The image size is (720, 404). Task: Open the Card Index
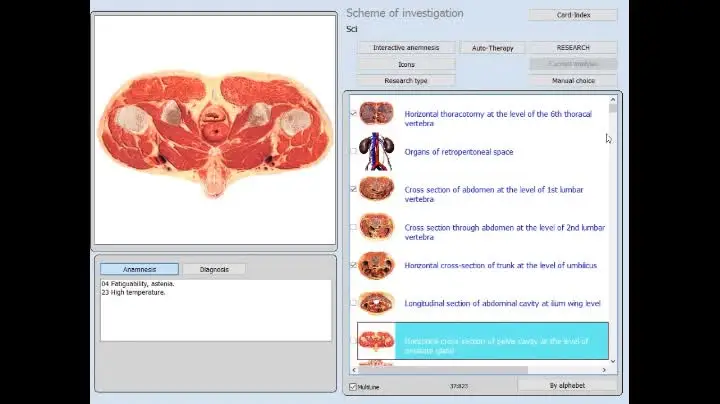[573, 15]
